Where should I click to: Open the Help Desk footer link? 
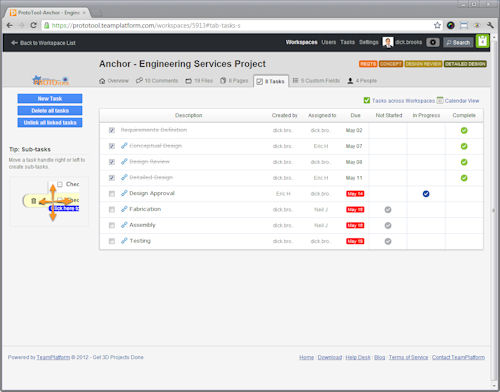coord(358,357)
